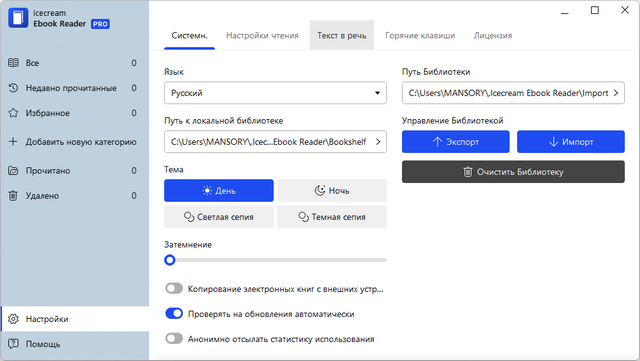Click the arrow after the Import library path
The image size is (640, 361).
[x=616, y=93]
